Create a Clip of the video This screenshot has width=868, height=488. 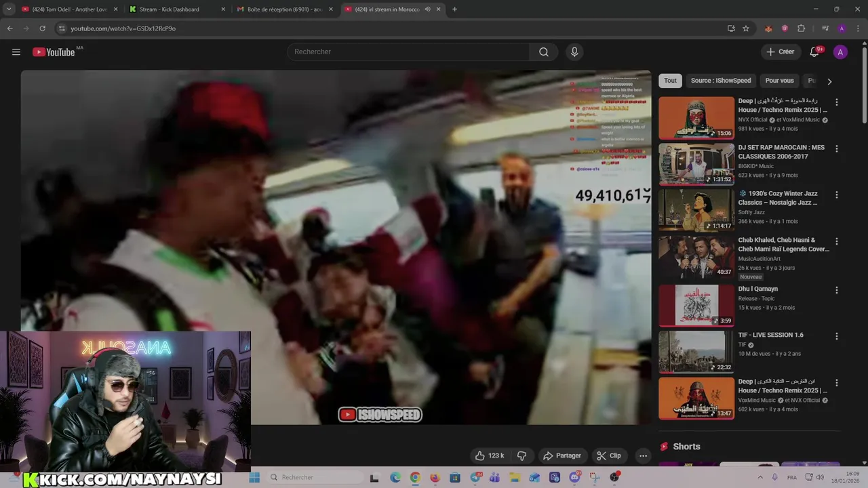click(609, 455)
